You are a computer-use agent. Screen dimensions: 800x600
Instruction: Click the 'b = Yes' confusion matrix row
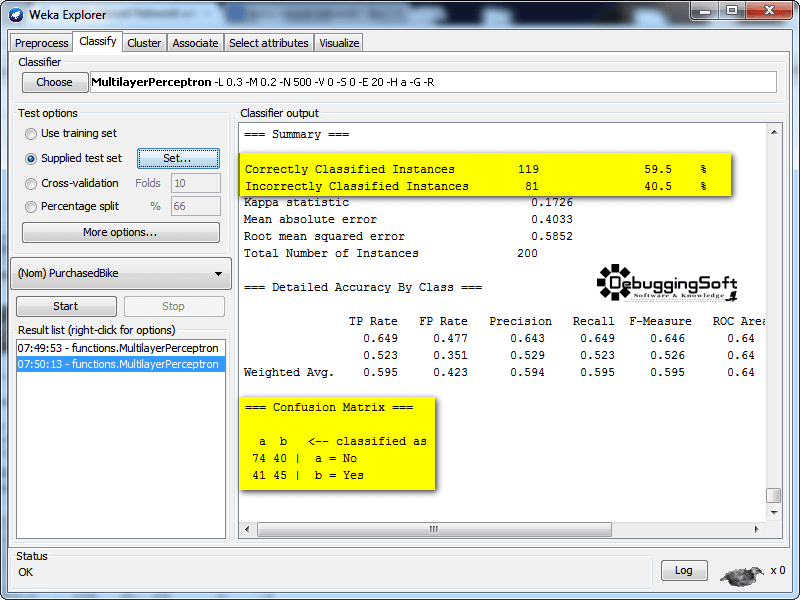[308, 476]
